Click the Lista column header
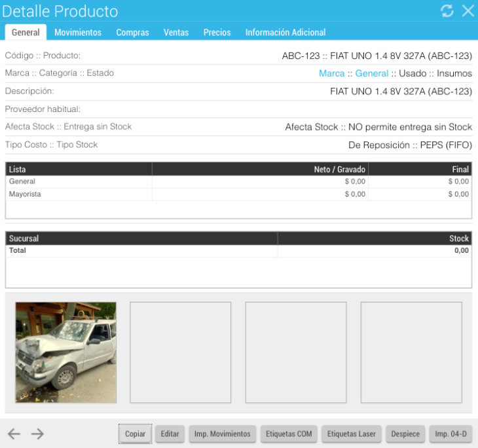 [x=79, y=169]
